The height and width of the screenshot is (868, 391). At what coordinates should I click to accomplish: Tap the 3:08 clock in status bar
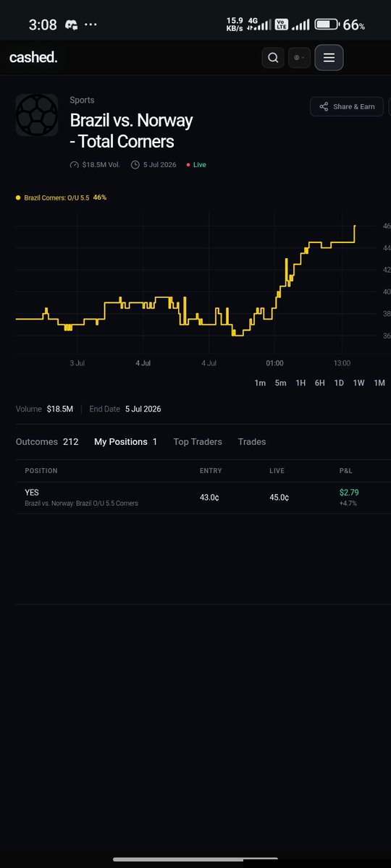click(x=43, y=25)
